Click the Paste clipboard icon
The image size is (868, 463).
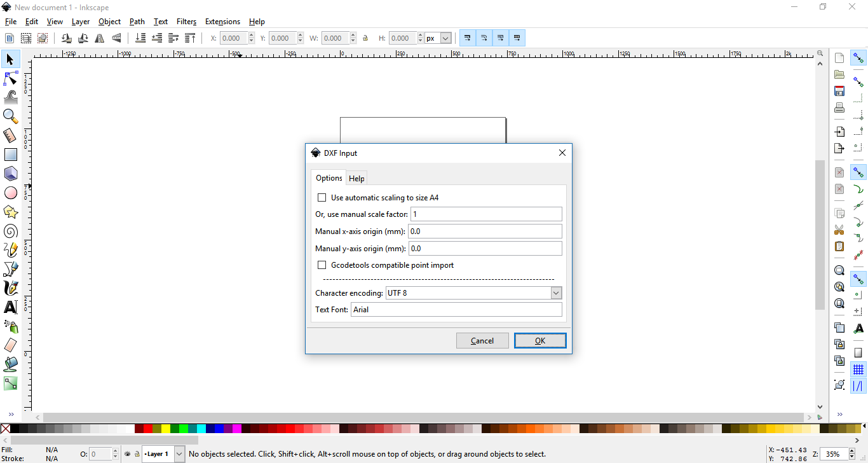(x=839, y=246)
